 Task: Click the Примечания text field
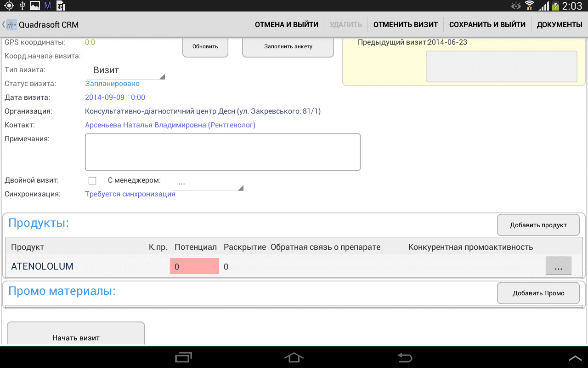click(x=223, y=152)
